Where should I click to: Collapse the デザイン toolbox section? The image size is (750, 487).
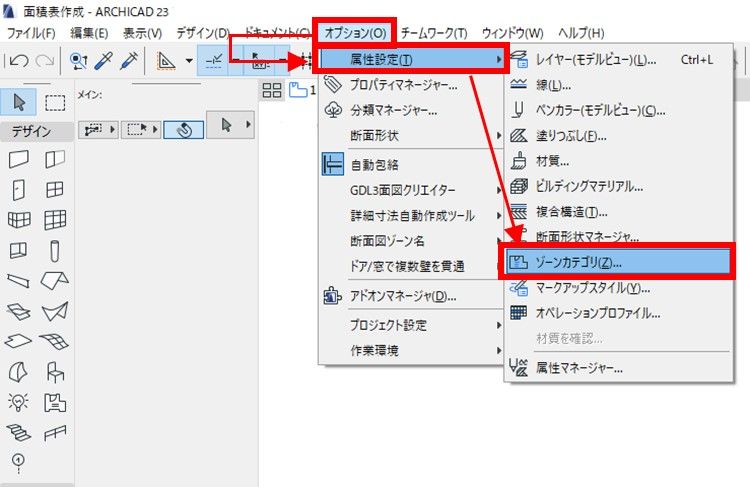[37, 131]
